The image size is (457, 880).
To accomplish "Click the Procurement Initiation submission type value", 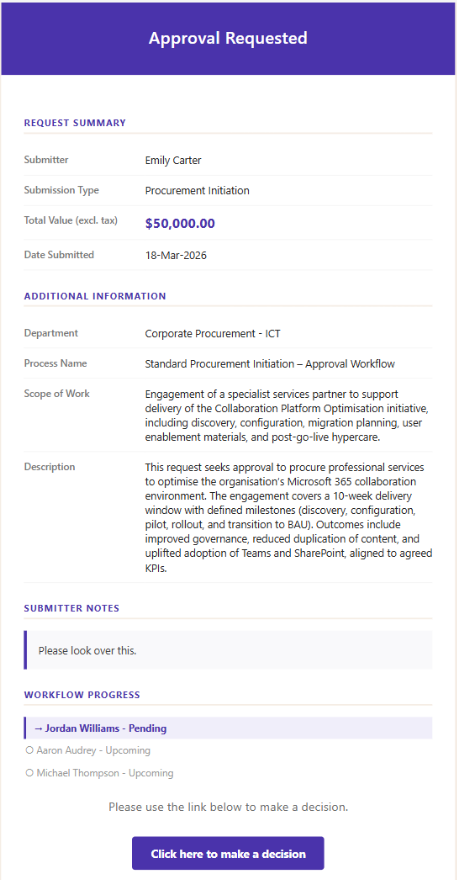I will [197, 191].
